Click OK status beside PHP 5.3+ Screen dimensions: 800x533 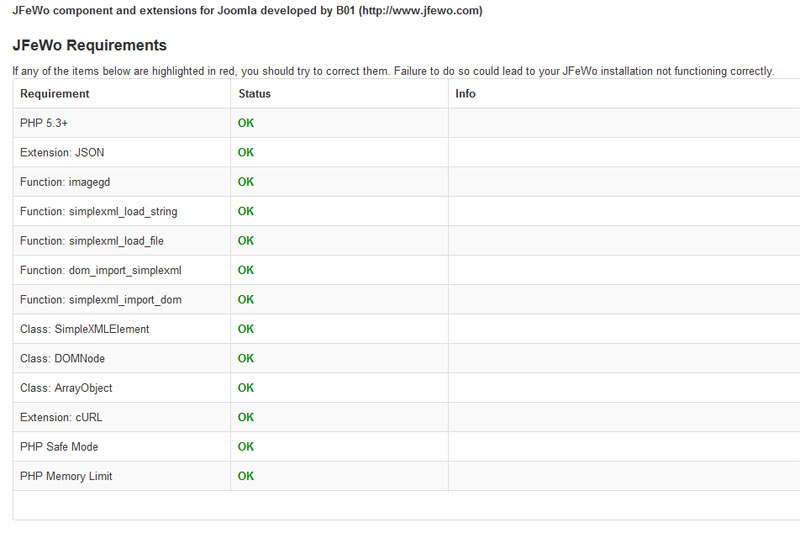coord(245,123)
